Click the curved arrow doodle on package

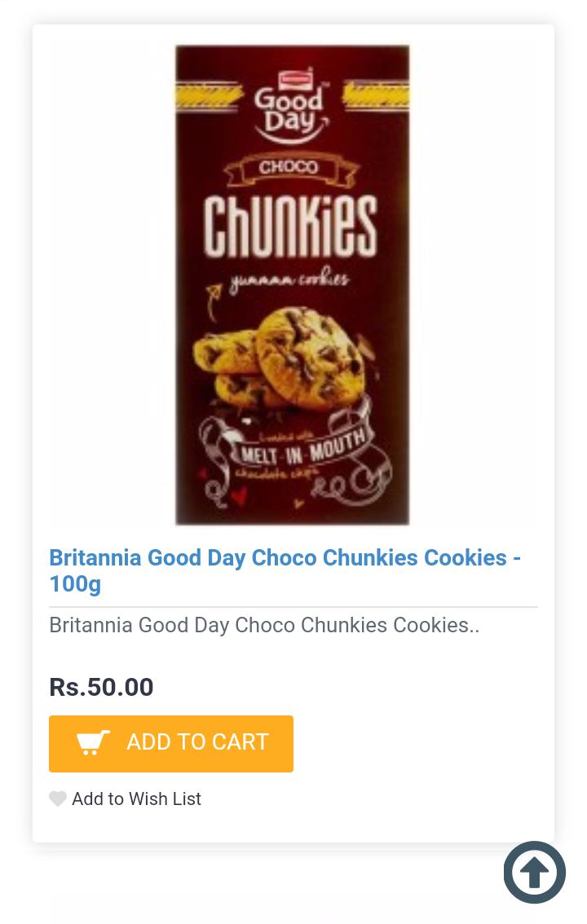pyautogui.click(x=214, y=300)
